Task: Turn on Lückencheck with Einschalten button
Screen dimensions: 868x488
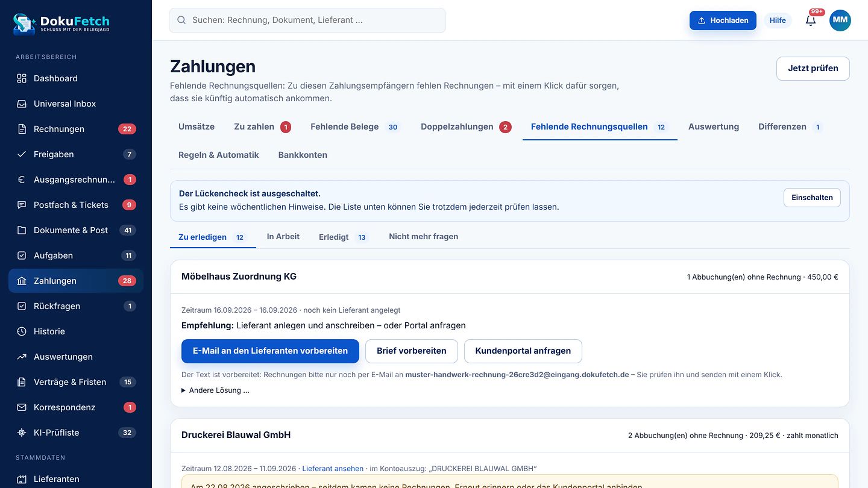Action: click(x=812, y=198)
